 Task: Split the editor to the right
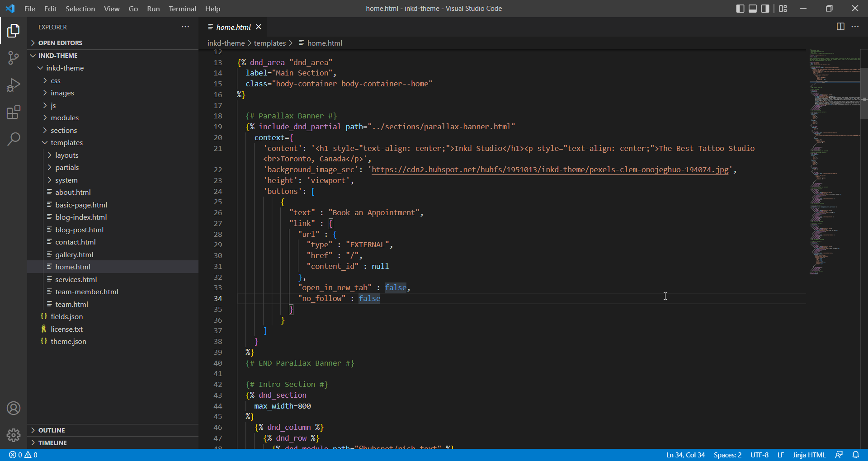pyautogui.click(x=840, y=27)
